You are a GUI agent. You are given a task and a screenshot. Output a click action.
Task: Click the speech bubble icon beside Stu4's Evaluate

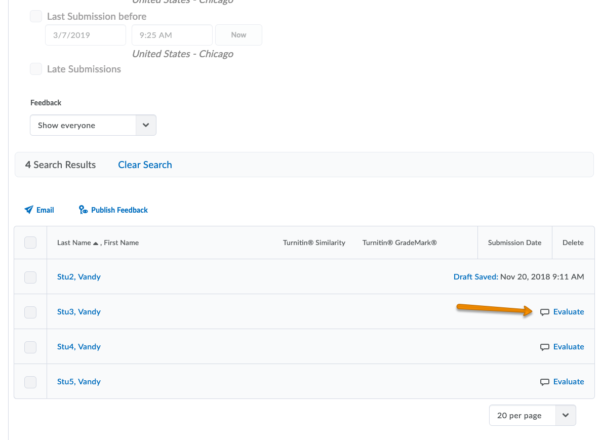point(545,347)
